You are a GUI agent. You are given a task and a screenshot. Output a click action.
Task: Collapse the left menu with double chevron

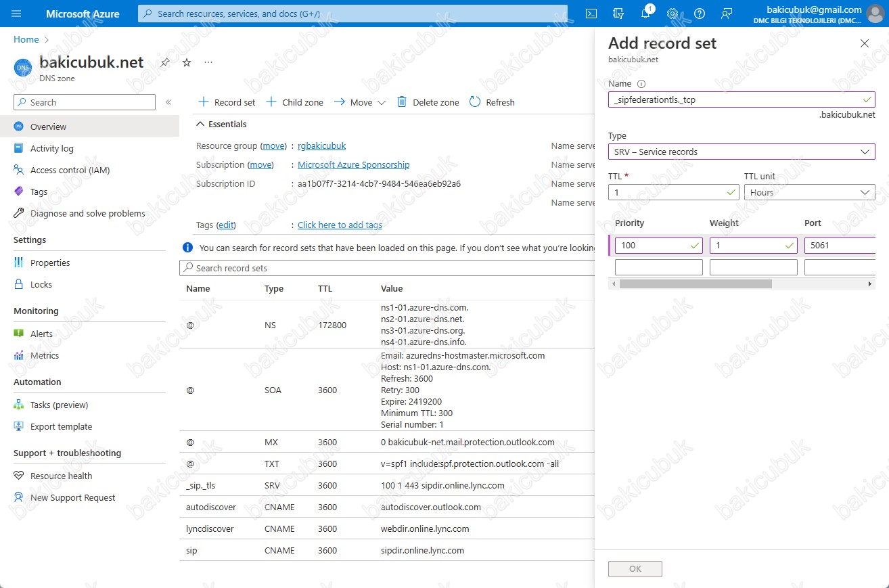[168, 102]
